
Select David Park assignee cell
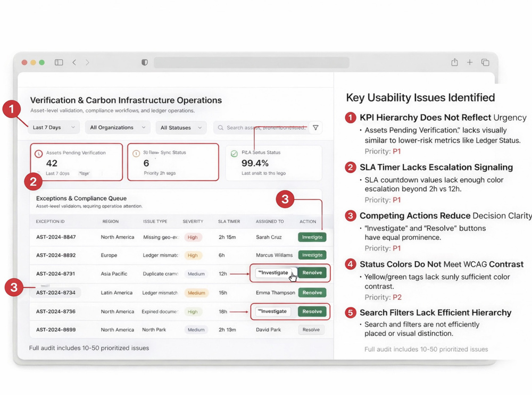(268, 329)
